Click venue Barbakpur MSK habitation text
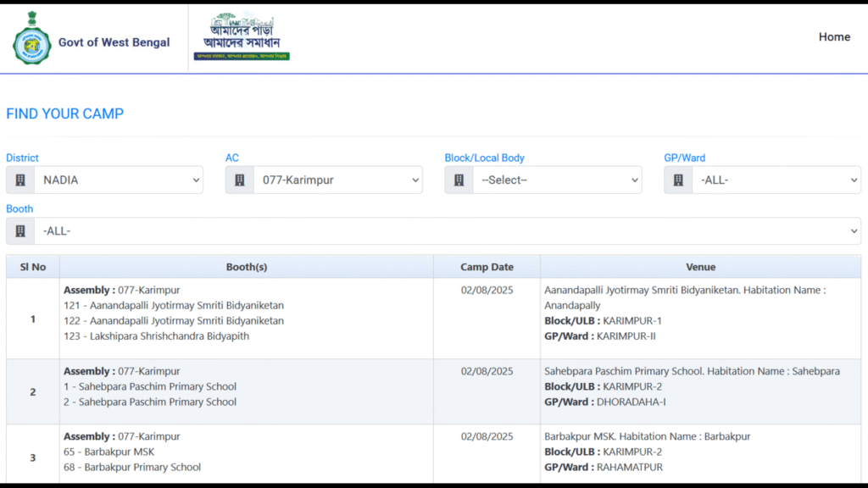The height and width of the screenshot is (488, 868). tap(647, 436)
